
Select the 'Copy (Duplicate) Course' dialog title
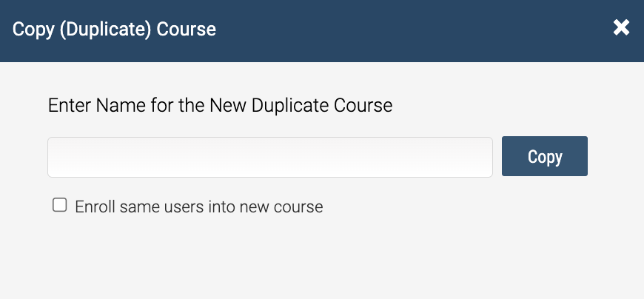[114, 30]
